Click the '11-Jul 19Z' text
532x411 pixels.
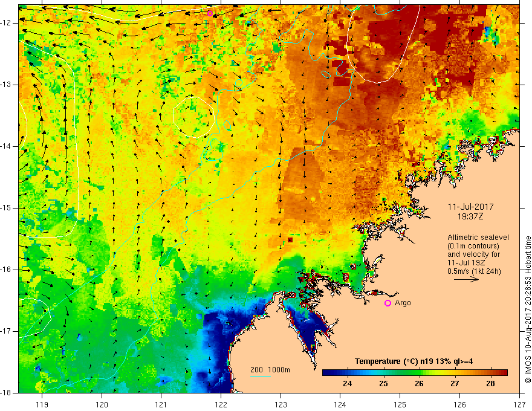tap(466, 262)
